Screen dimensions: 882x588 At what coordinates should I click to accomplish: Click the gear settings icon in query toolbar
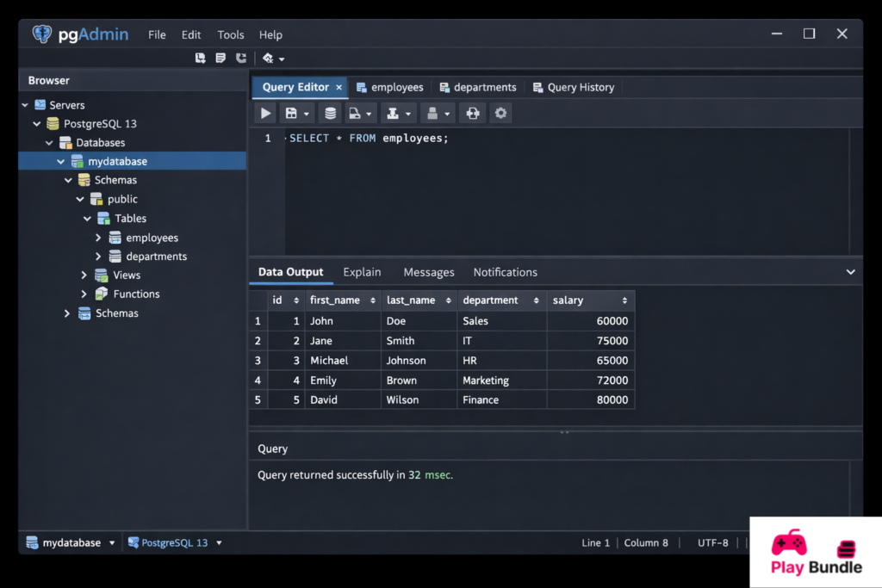pyautogui.click(x=500, y=113)
